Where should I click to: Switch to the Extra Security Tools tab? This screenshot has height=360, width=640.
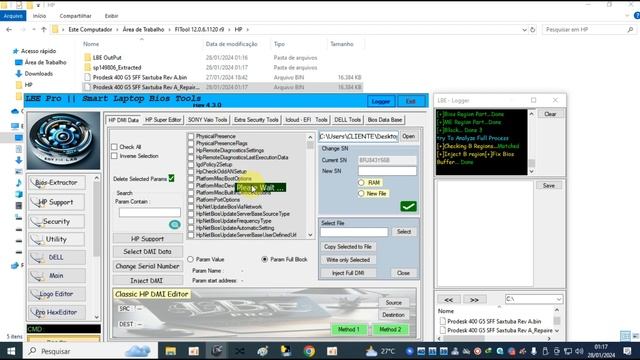click(256, 120)
